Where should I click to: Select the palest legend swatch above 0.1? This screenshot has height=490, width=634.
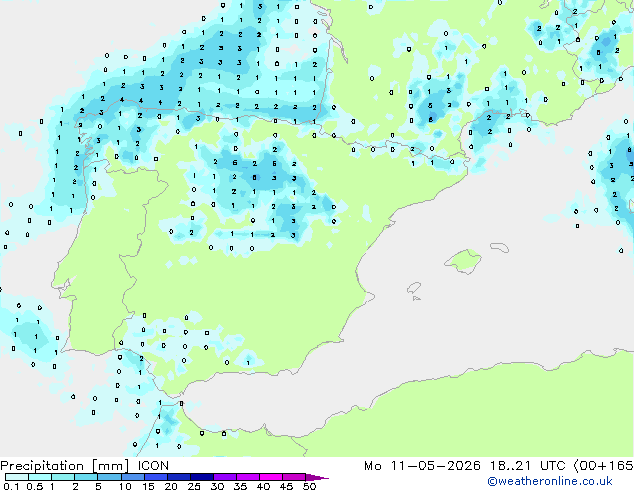[17, 477]
